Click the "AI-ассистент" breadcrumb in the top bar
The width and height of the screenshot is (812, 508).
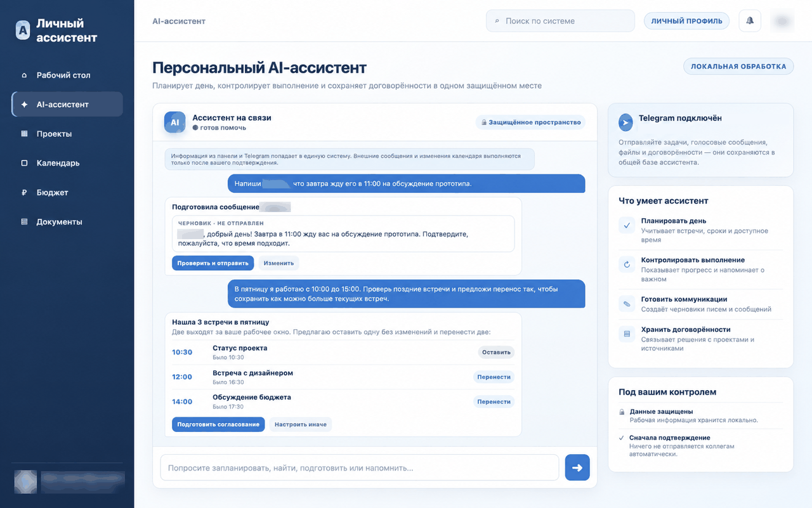tap(179, 21)
